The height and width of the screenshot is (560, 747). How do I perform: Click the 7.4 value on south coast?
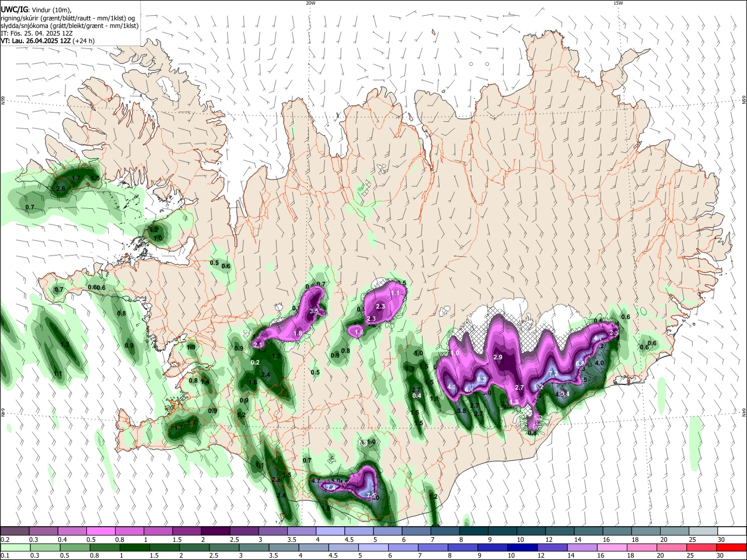point(331,488)
